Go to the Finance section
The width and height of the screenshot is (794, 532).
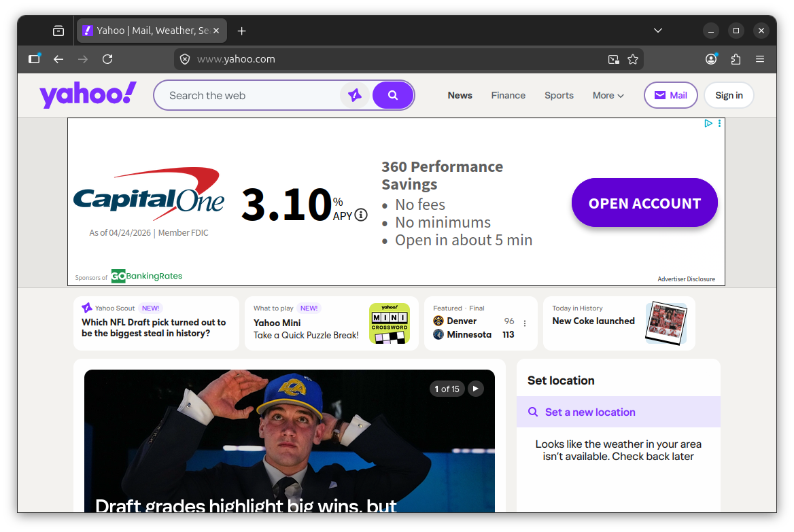[x=508, y=95]
